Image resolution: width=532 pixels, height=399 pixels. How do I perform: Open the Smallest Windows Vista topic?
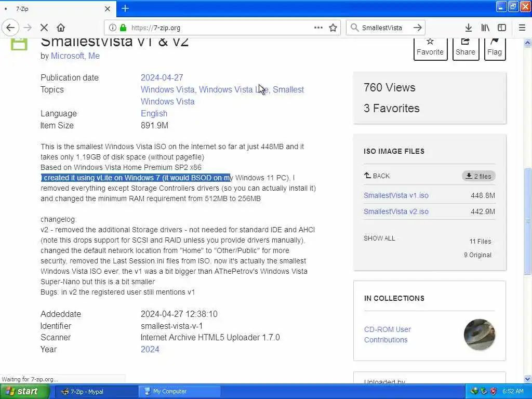(x=222, y=96)
